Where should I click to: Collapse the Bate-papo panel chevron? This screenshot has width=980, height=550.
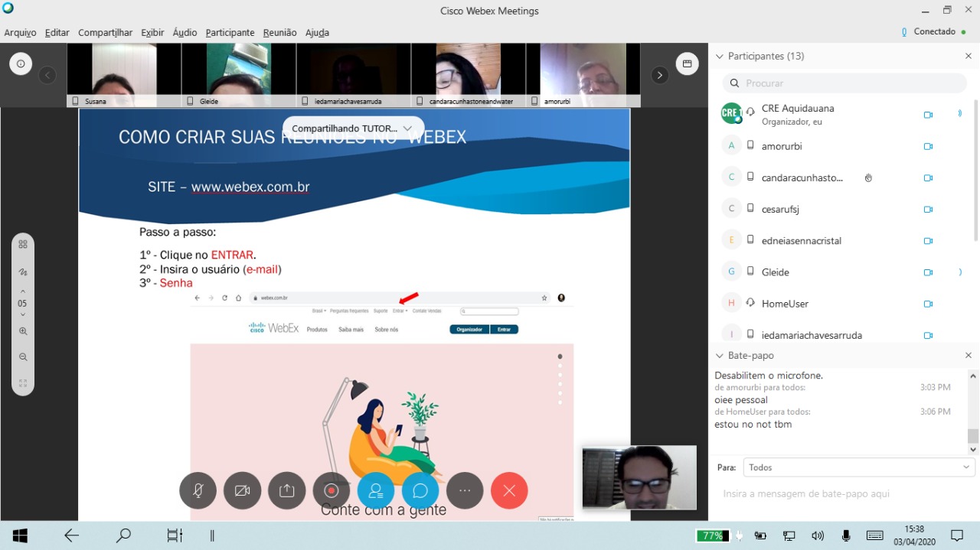tap(719, 356)
